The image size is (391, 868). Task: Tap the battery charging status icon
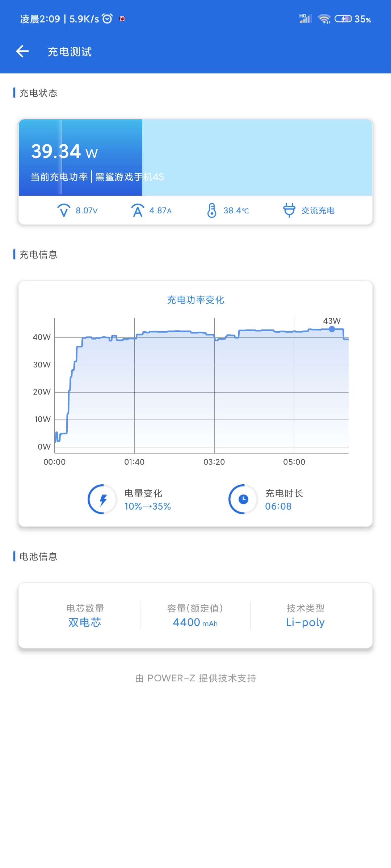coord(343,19)
